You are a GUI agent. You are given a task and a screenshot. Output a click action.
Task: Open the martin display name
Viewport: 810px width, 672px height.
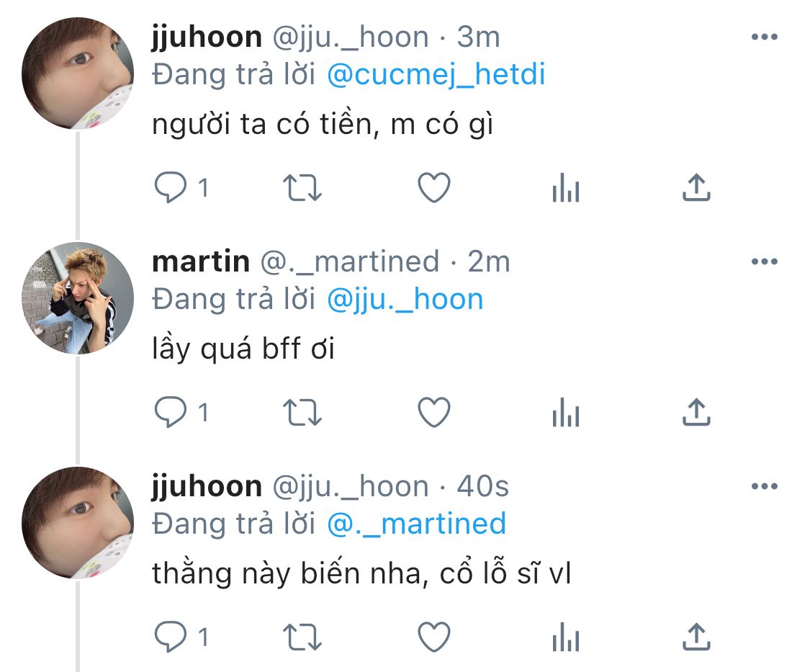[x=201, y=262]
